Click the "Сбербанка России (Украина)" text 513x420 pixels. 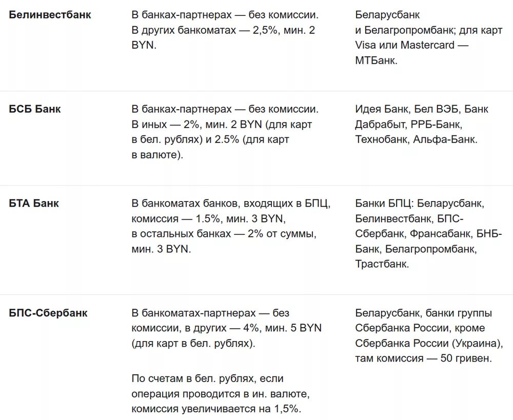428,343
